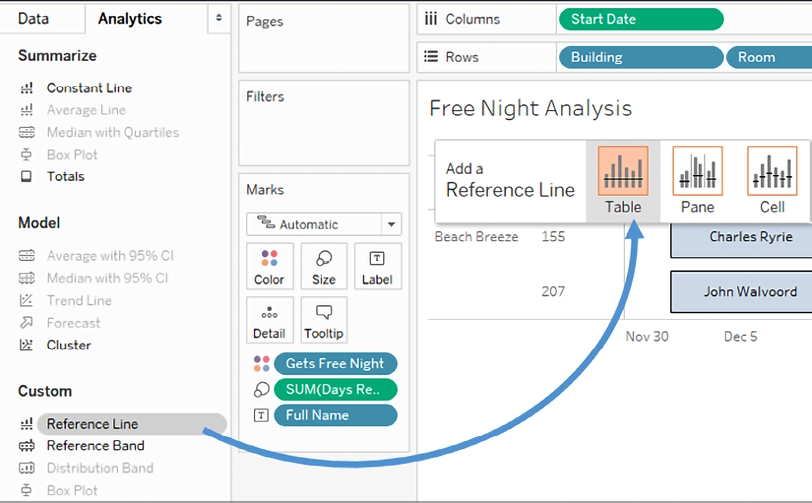Open the Size marks card
The image size is (812, 503).
pos(323,267)
